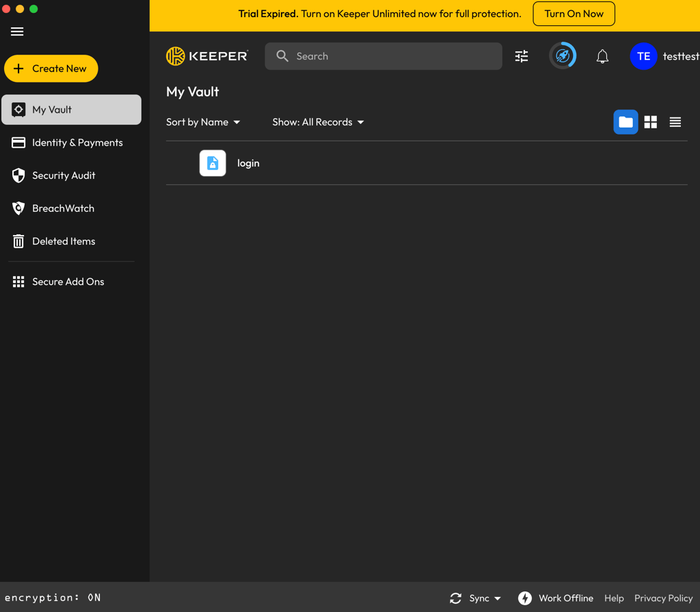The width and height of the screenshot is (700, 612).
Task: Click Work Offline label
Action: point(565,598)
